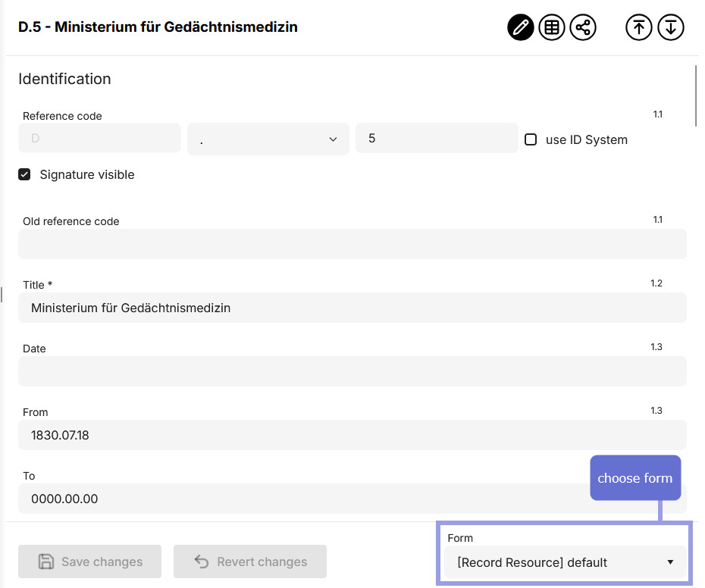The height and width of the screenshot is (588, 705).
Task: Click the Form dropdown arrow
Action: 670,562
